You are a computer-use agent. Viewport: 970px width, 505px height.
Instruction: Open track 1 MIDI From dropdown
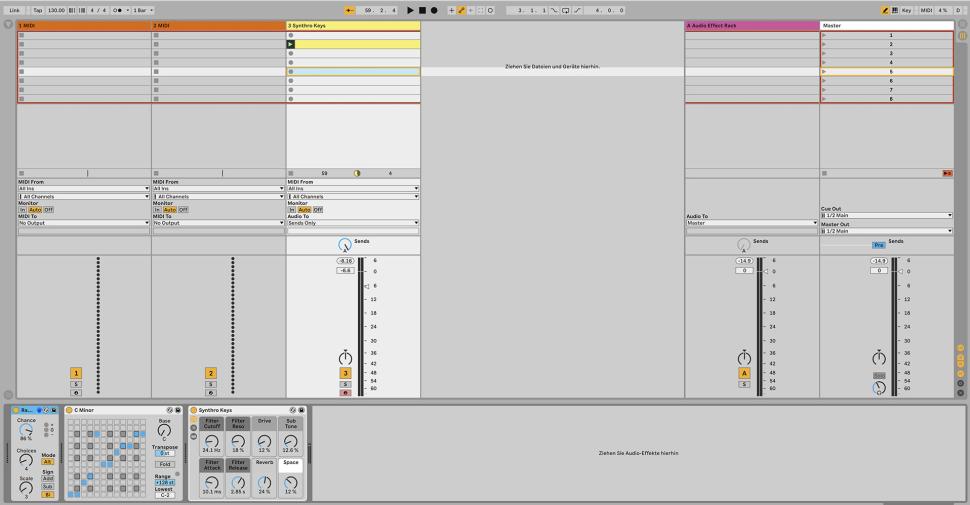84,189
